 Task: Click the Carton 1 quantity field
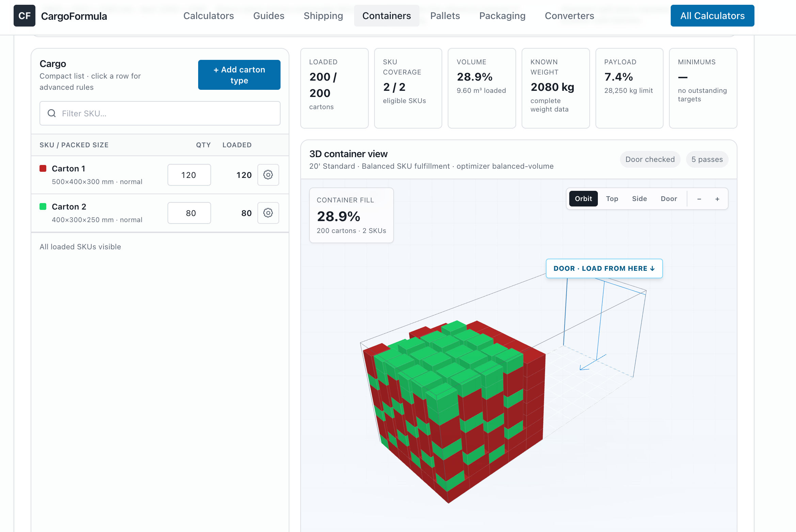click(189, 175)
